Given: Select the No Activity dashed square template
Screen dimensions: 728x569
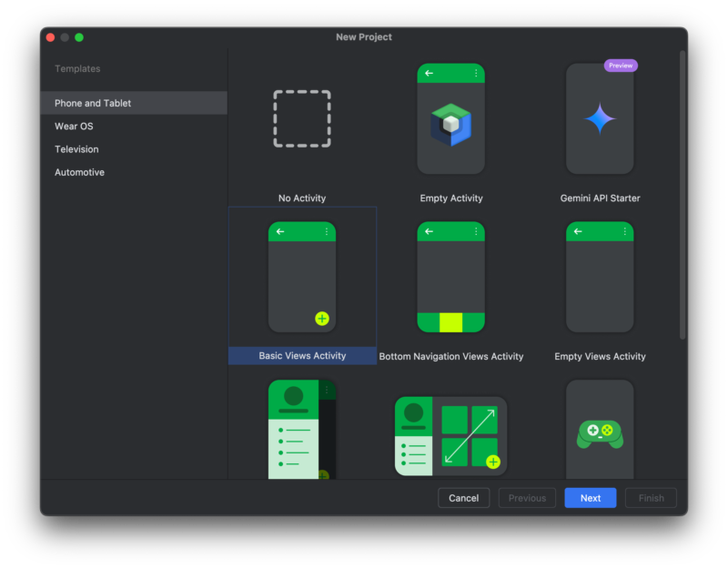Looking at the screenshot, I should (302, 118).
